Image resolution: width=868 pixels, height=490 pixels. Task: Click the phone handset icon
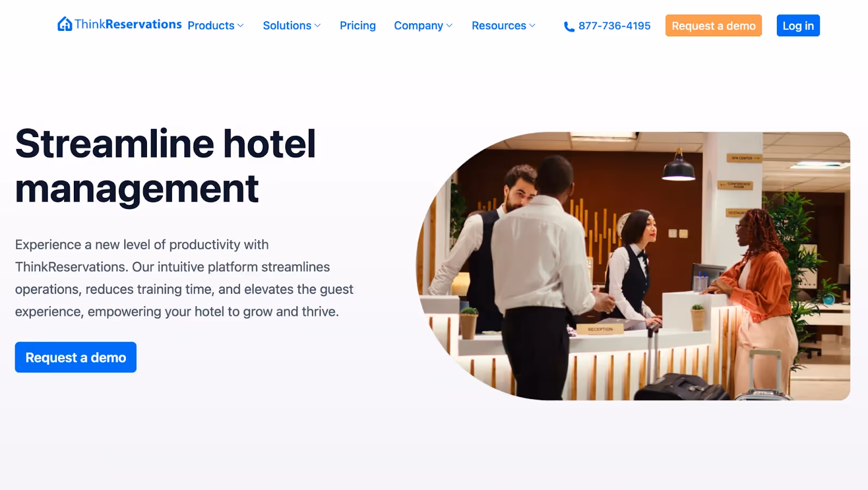569,27
